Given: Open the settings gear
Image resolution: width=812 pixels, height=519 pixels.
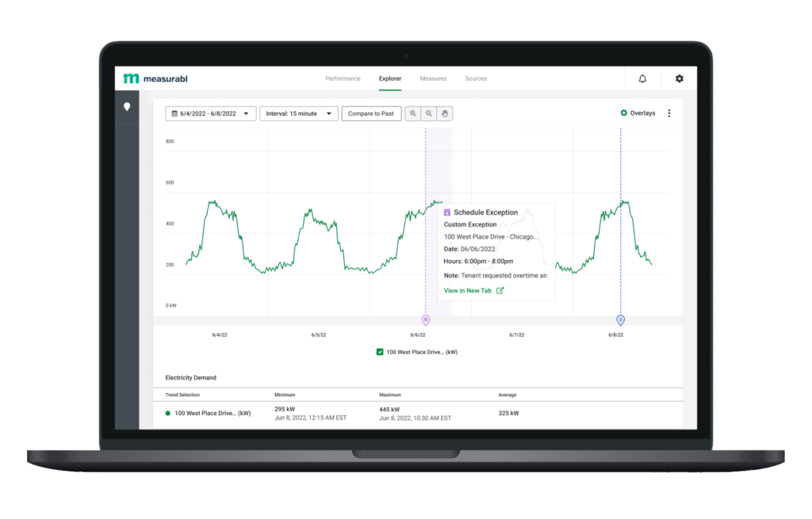Looking at the screenshot, I should 680,78.
